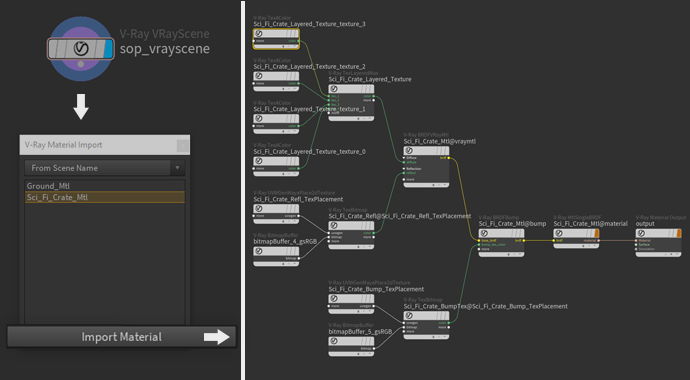Image resolution: width=690 pixels, height=380 pixels.
Task: Select node name label Sci_Fi_Crate_Mtl@vraymtl
Action: [x=440, y=142]
